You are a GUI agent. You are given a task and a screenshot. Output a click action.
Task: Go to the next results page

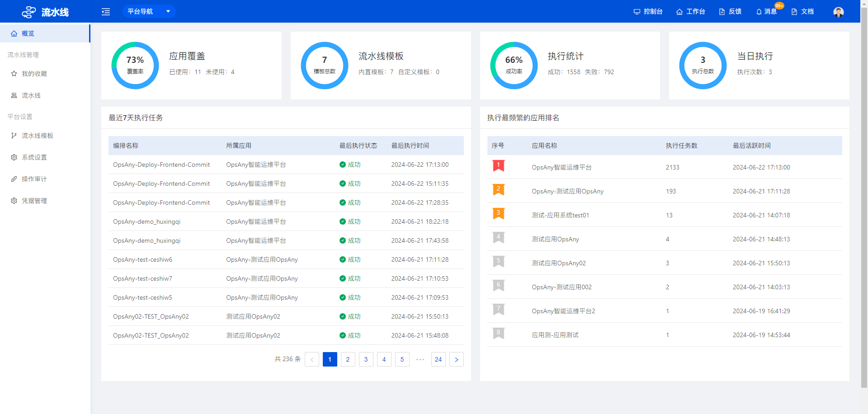tap(457, 359)
